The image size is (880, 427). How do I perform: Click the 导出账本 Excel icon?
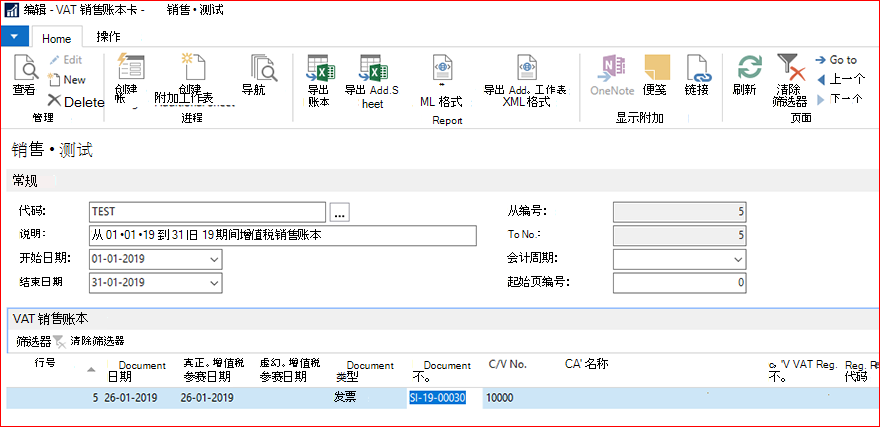320,68
